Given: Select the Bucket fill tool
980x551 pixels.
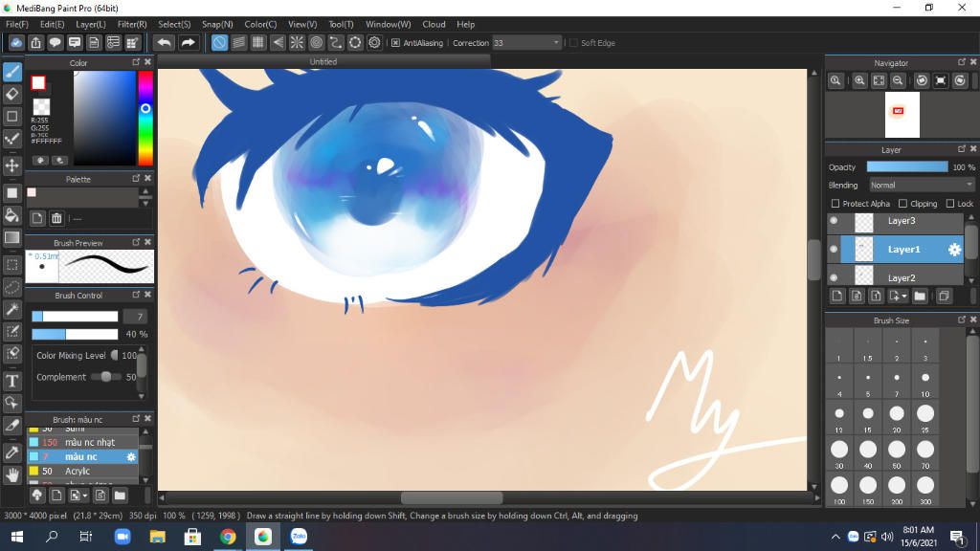Looking at the screenshot, I should pyautogui.click(x=12, y=215).
